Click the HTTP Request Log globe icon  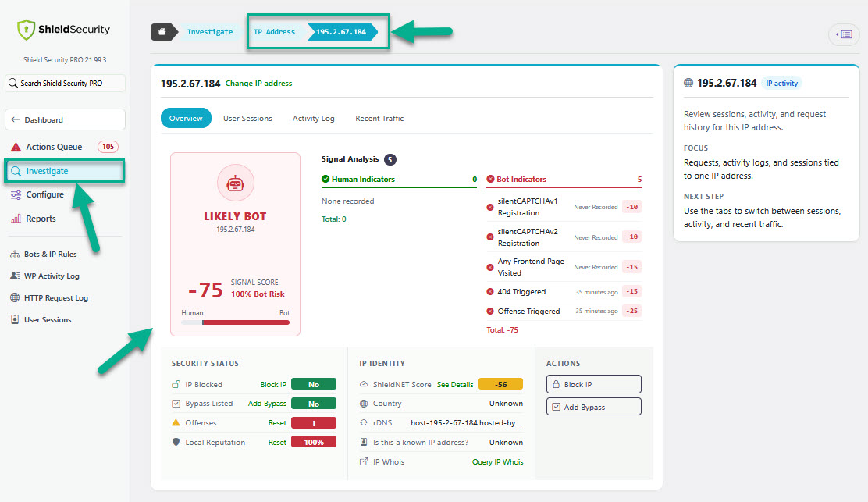click(x=15, y=297)
